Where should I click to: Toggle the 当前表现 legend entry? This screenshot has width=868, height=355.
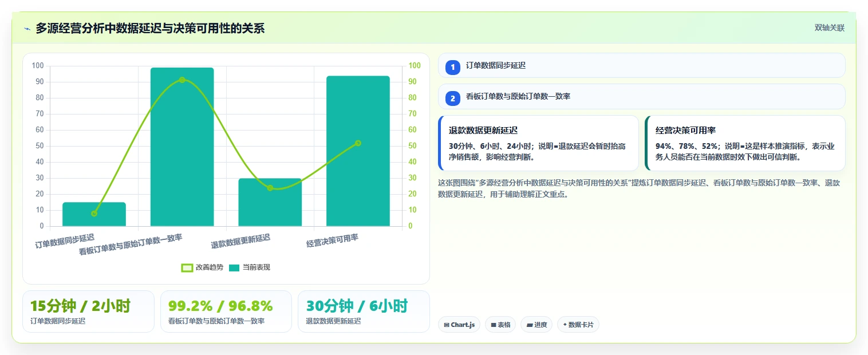[x=249, y=267]
